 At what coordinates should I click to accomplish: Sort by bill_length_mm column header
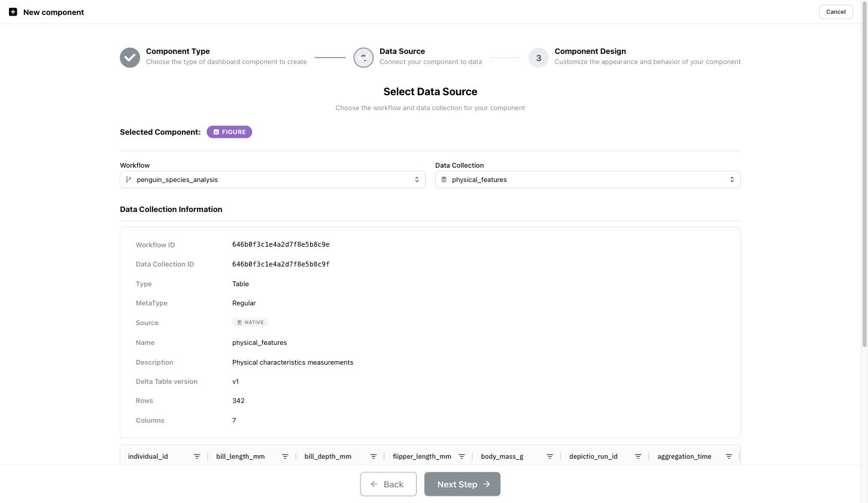[240, 456]
